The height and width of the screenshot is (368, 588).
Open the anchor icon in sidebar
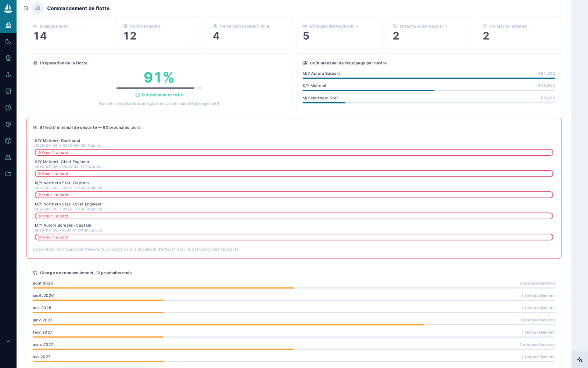click(8, 75)
